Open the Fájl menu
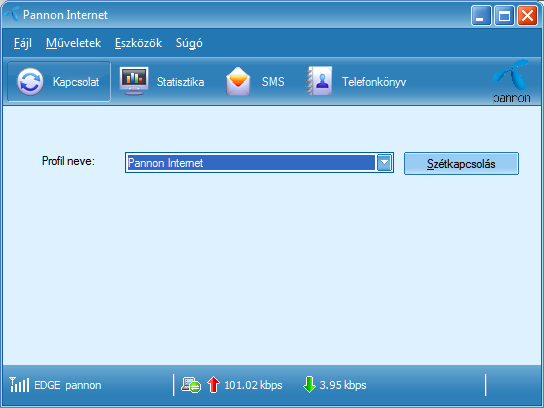Screen dimensions: 544x408 (x=23, y=43)
